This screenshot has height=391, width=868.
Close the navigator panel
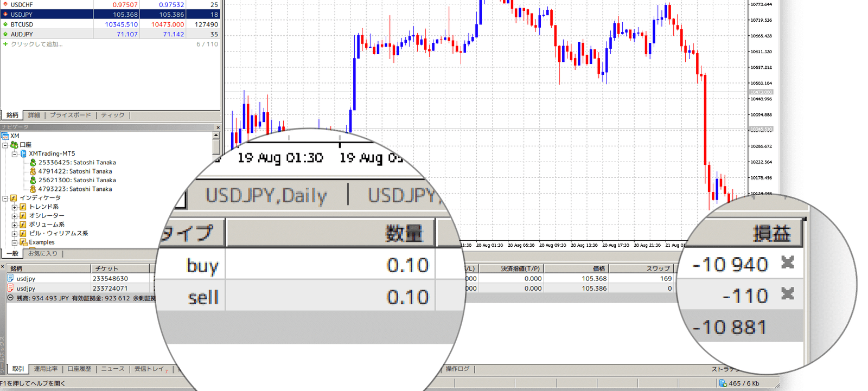pos(218,127)
